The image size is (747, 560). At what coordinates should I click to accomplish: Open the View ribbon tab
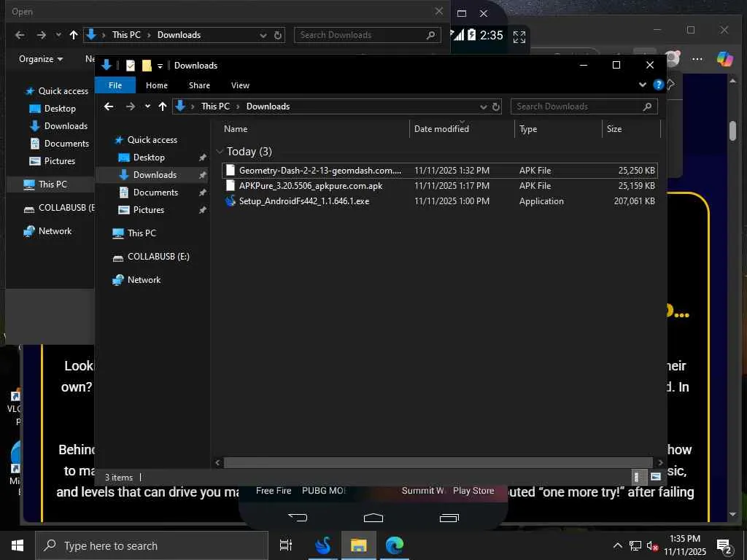tap(240, 85)
